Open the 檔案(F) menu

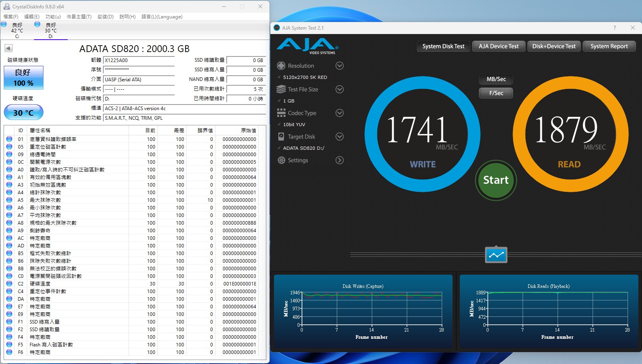click(x=11, y=17)
